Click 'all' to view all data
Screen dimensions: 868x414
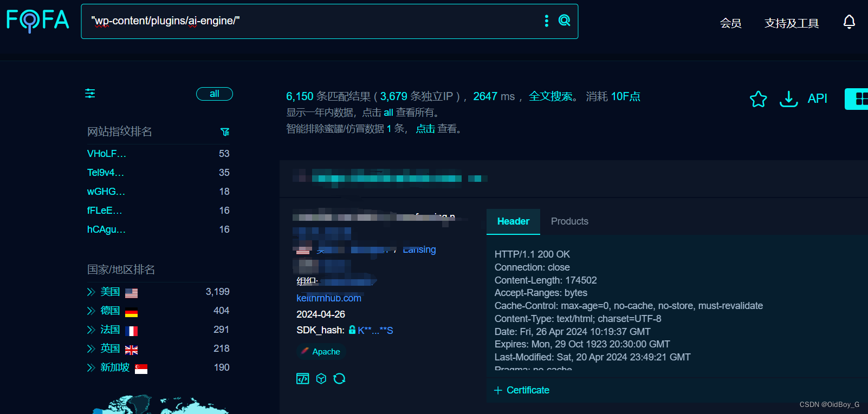coord(388,113)
